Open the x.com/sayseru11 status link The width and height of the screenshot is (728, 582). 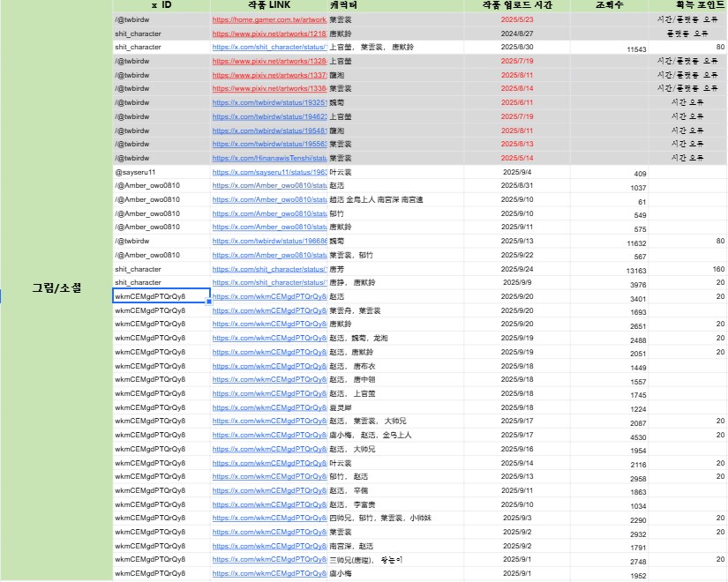click(x=268, y=173)
